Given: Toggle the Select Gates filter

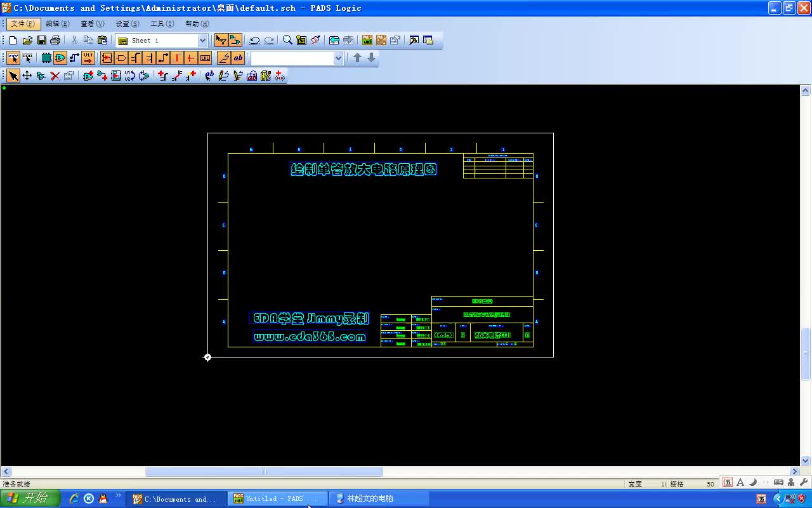Looking at the screenshot, I should tap(60, 58).
